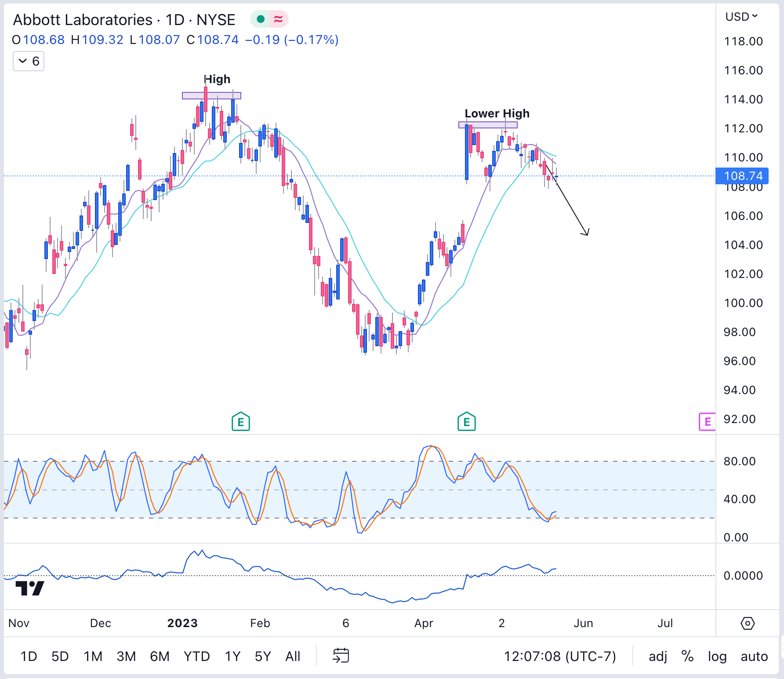
Task: Toggle percent scale mode
Action: [687, 657]
